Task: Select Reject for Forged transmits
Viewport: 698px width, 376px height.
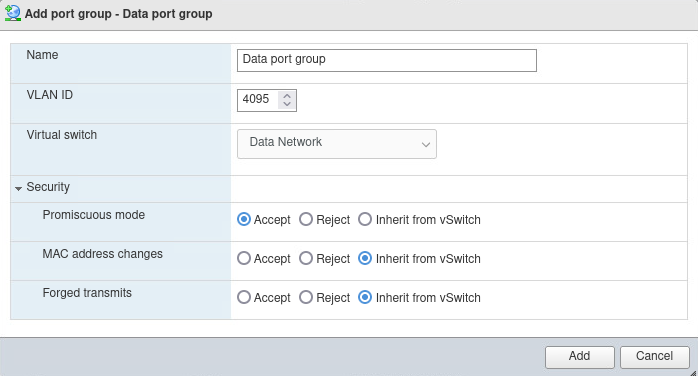Action: click(306, 297)
